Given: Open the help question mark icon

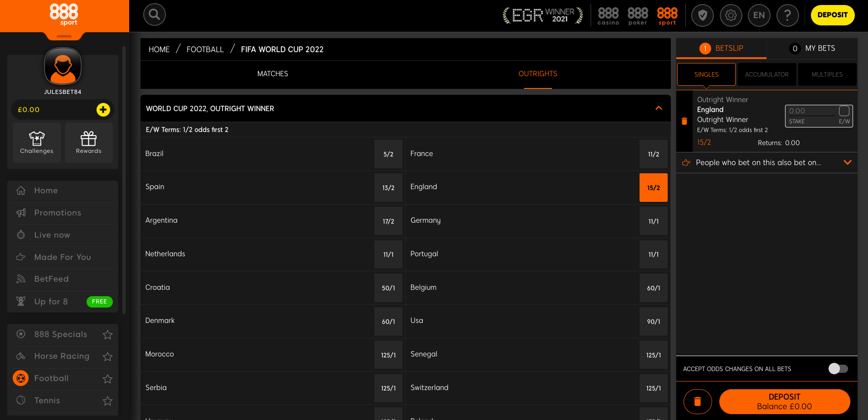Looking at the screenshot, I should (788, 15).
